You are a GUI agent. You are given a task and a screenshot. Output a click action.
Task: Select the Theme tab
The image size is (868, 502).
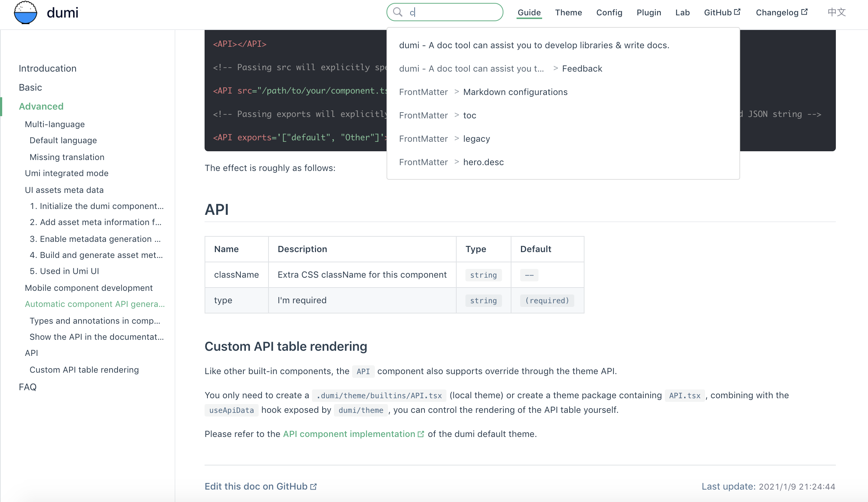pyautogui.click(x=567, y=12)
